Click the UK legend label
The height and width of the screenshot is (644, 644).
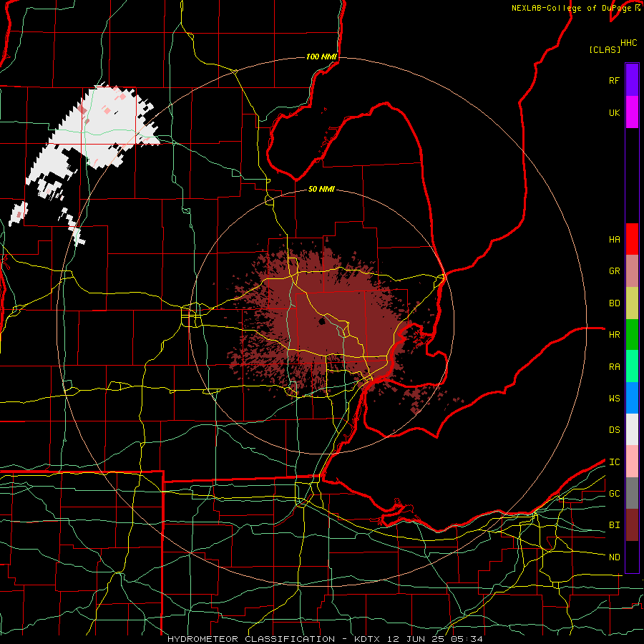point(614,112)
